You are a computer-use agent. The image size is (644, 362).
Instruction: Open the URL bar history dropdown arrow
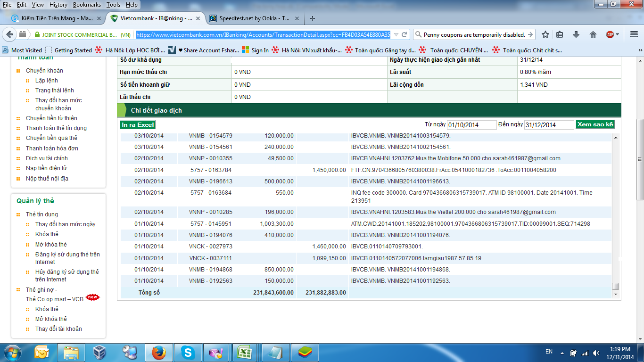(396, 34)
